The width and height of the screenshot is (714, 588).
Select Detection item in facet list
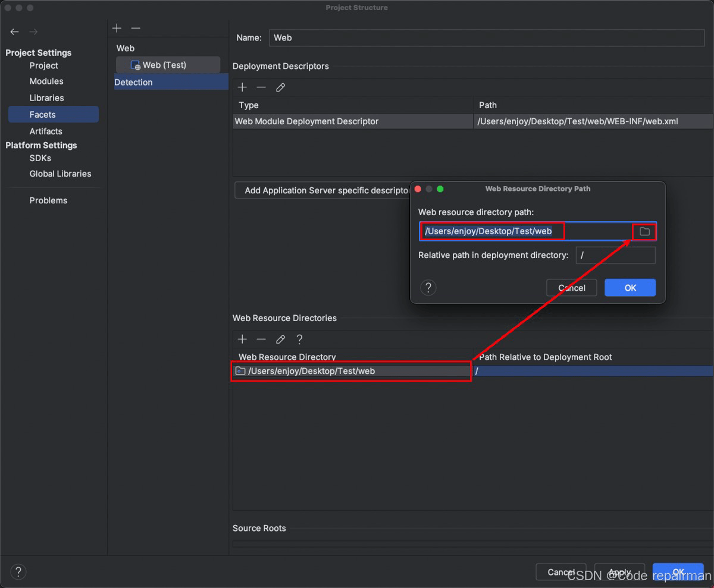[x=171, y=82]
